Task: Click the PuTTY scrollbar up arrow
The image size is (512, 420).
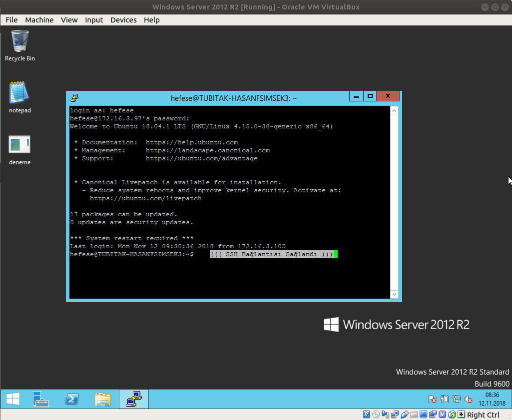Action: tap(394, 111)
